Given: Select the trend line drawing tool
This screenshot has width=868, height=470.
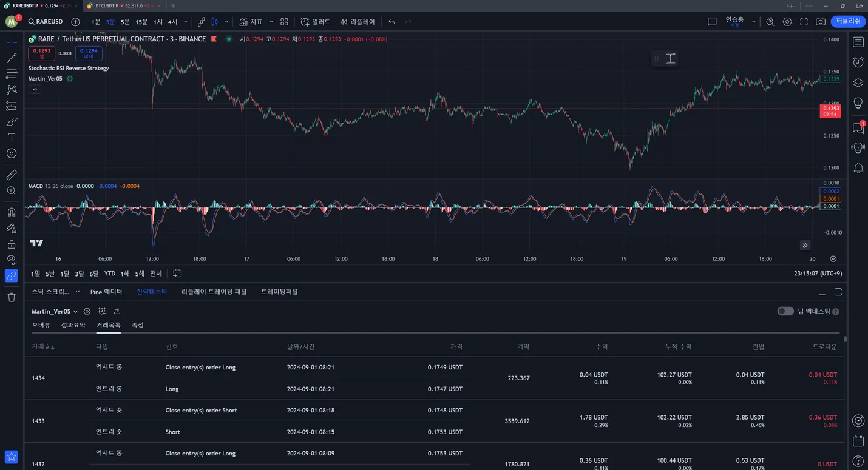Looking at the screenshot, I should (12, 58).
